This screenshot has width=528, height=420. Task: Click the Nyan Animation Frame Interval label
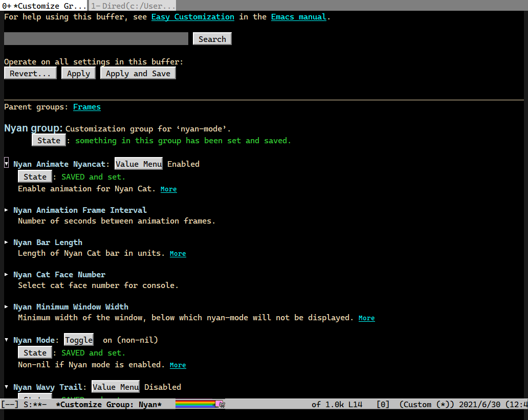click(80, 210)
